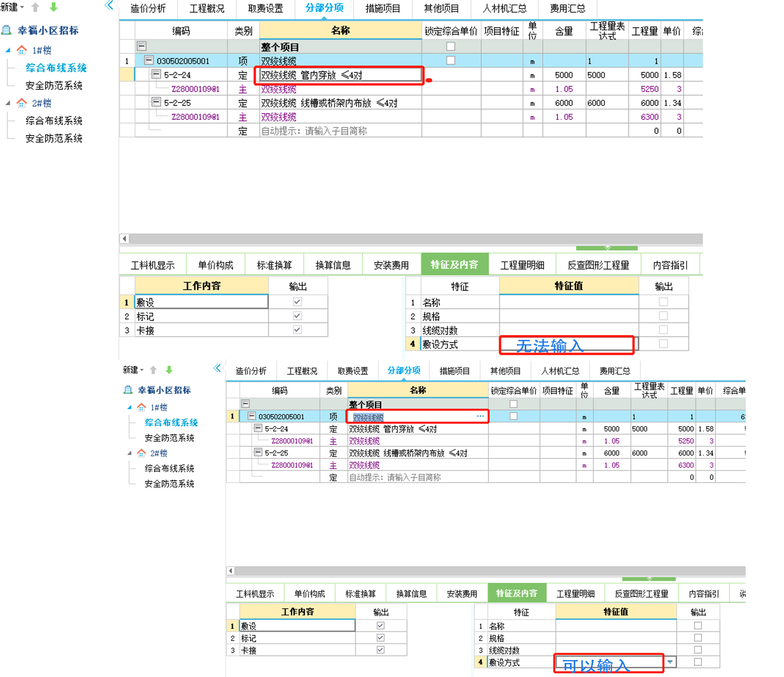Open the 敷设方式 dropdown arrow in lower screenshot
Viewport: 784px width, 677px height.
(x=670, y=662)
